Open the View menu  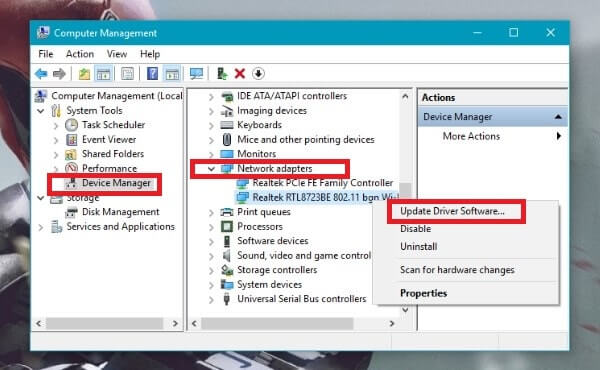[x=117, y=54]
